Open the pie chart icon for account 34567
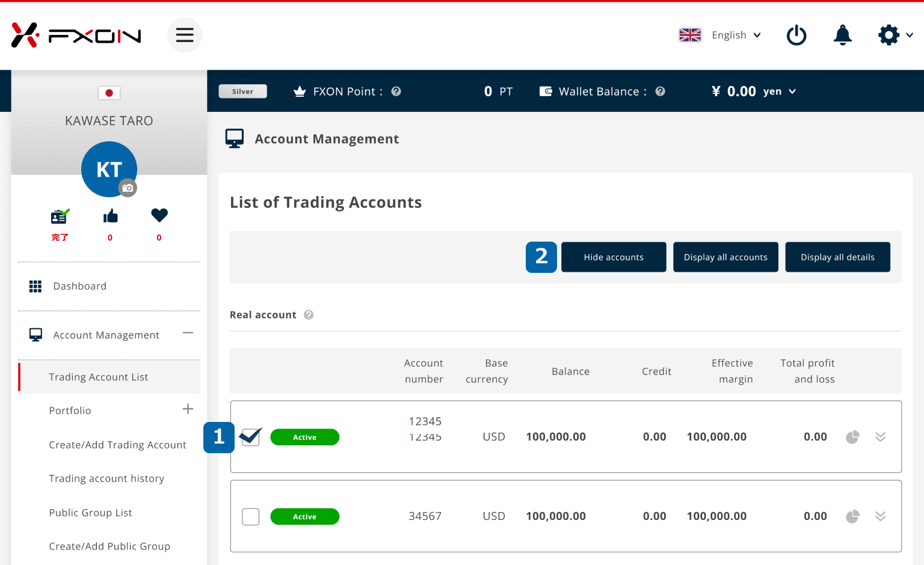Viewport: 924px width, 565px height. (x=852, y=516)
